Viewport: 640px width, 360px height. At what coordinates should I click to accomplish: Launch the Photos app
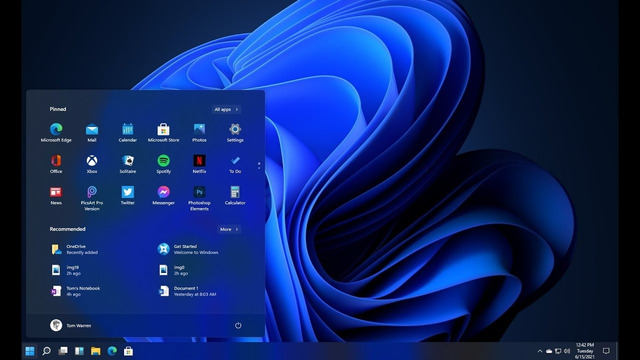(x=199, y=133)
